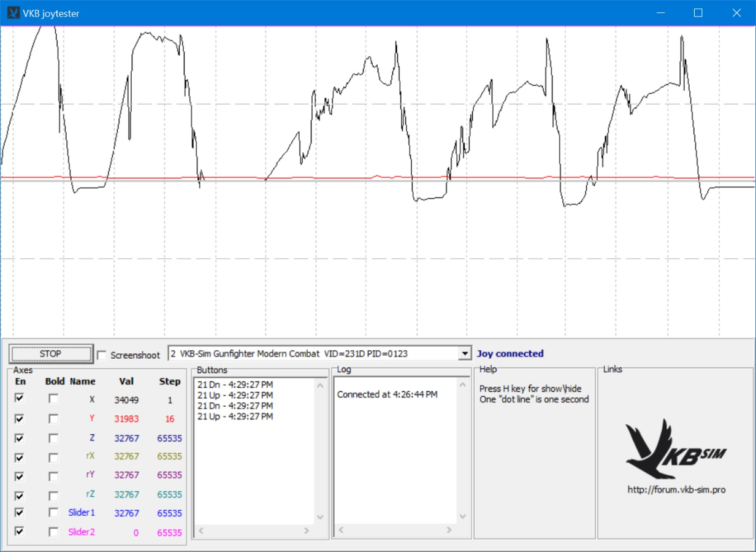Viewport: 756px width, 552px height.
Task: Select first "21 Dn" entry in Buttons list
Action: click(235, 385)
